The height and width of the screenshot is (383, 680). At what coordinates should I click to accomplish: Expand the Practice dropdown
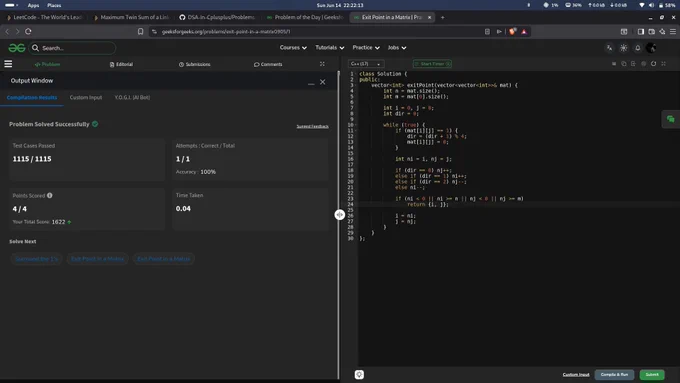coord(366,48)
